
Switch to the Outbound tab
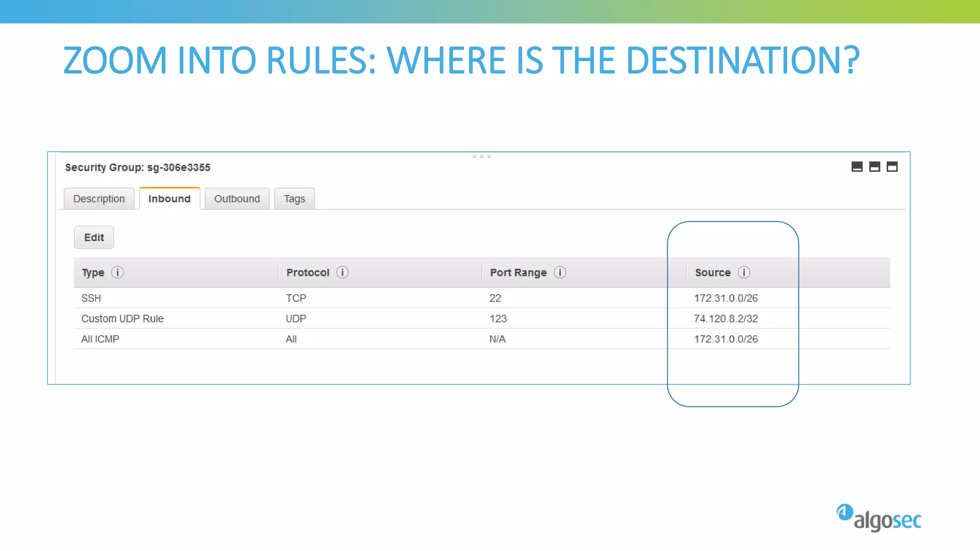click(237, 198)
